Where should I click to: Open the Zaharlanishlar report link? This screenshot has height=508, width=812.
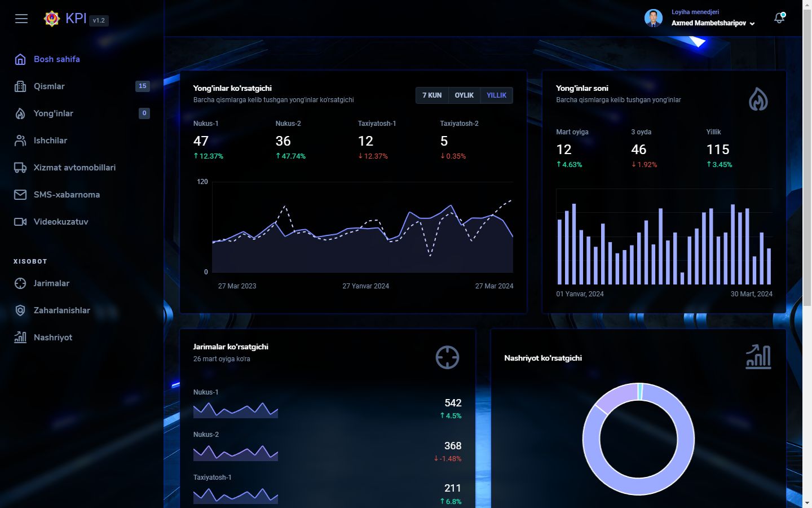pyautogui.click(x=61, y=310)
